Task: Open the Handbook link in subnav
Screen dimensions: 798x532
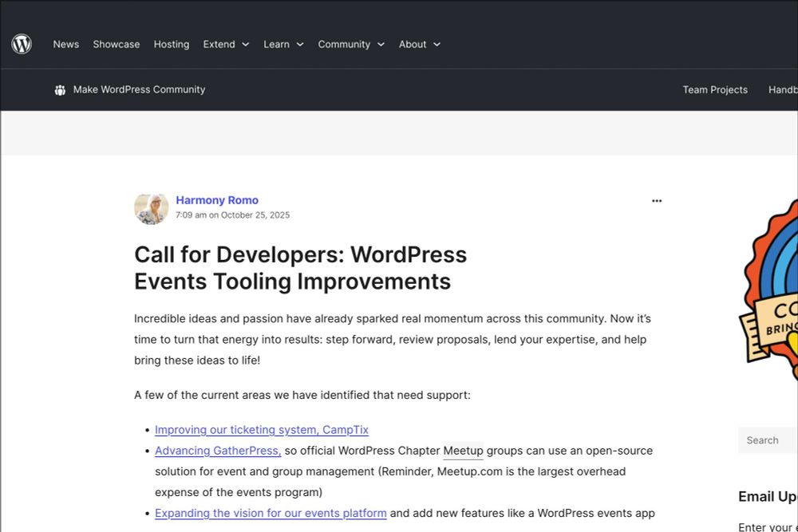Action: pyautogui.click(x=784, y=89)
